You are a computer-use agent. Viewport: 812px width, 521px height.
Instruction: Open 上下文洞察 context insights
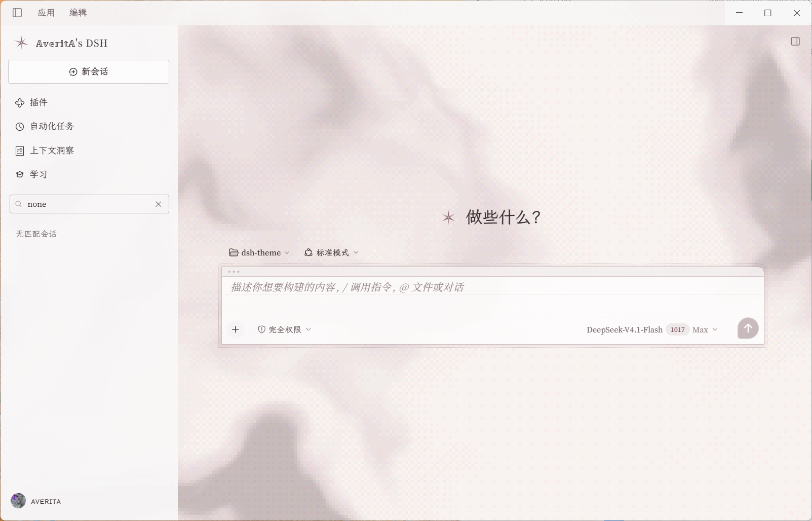click(45, 151)
